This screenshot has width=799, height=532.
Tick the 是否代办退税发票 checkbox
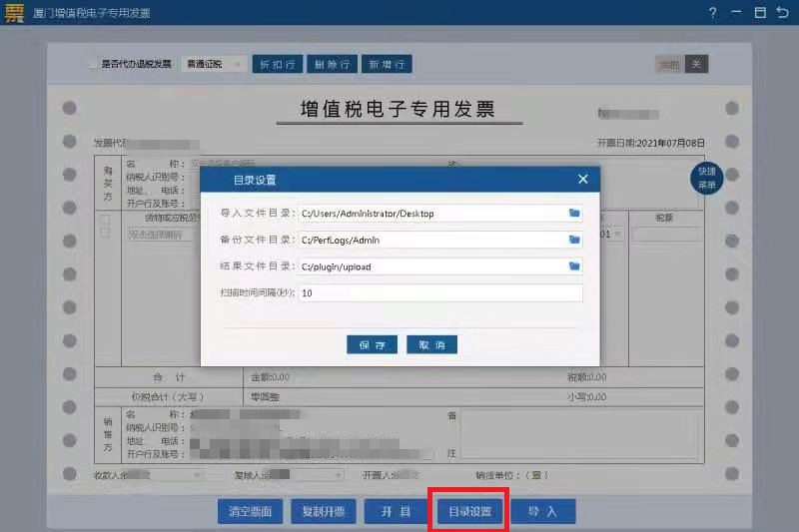coord(93,64)
